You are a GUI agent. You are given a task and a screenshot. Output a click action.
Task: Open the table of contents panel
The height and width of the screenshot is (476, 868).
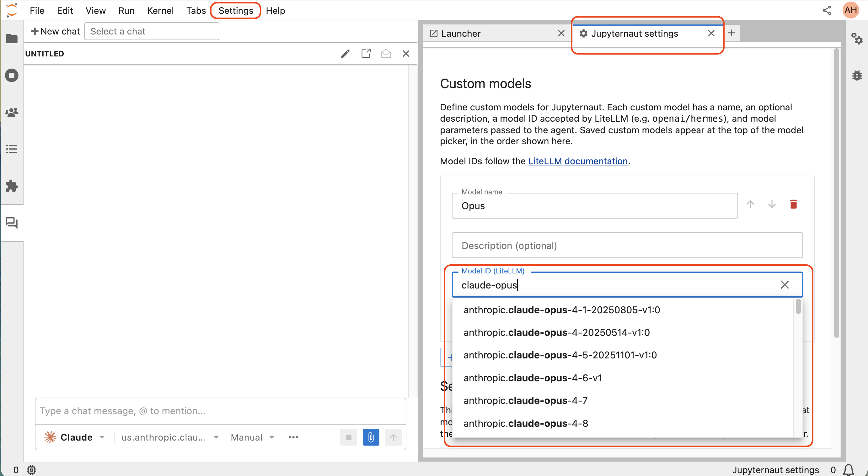[x=12, y=149]
